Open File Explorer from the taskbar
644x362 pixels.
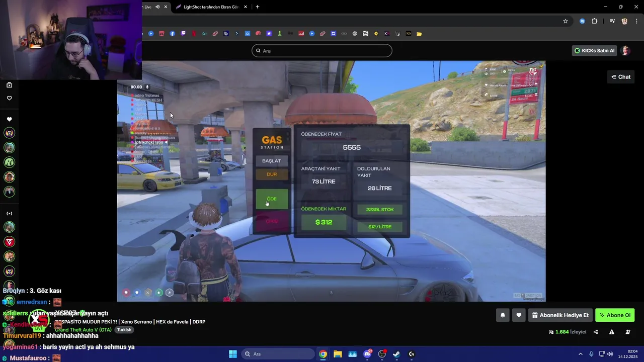338,354
